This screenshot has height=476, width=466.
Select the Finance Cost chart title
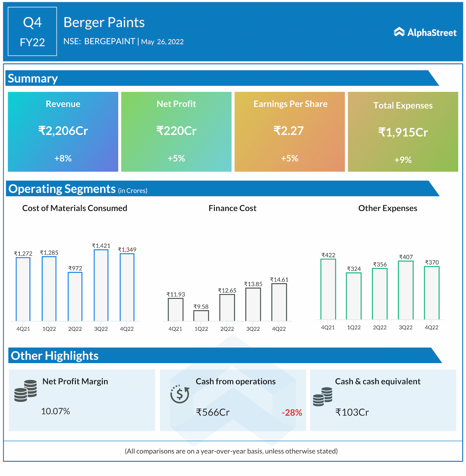click(232, 208)
